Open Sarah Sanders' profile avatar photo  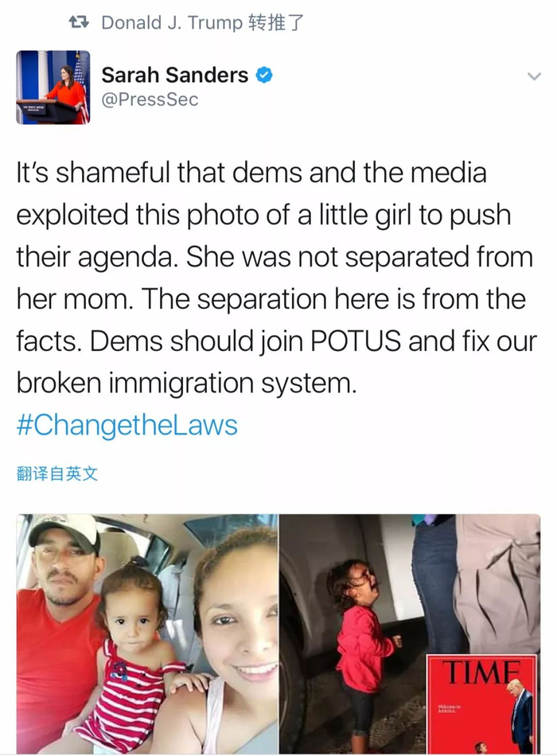click(x=53, y=88)
